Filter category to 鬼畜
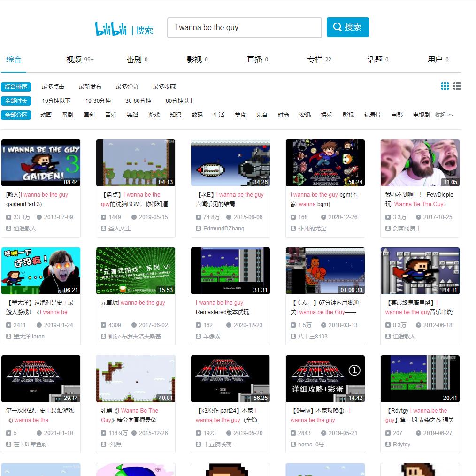Screen dimensions: 476x476 [x=262, y=115]
